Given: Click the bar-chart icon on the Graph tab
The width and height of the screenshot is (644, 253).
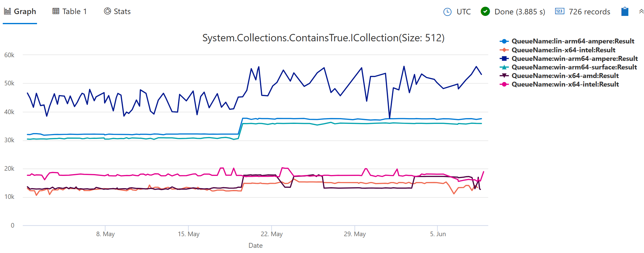Looking at the screenshot, I should [x=7, y=11].
